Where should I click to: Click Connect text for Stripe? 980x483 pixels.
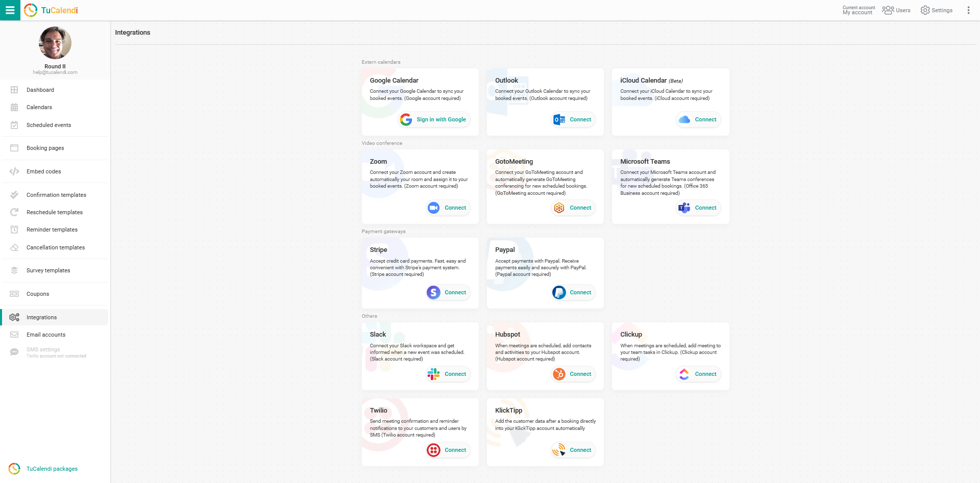pos(455,292)
